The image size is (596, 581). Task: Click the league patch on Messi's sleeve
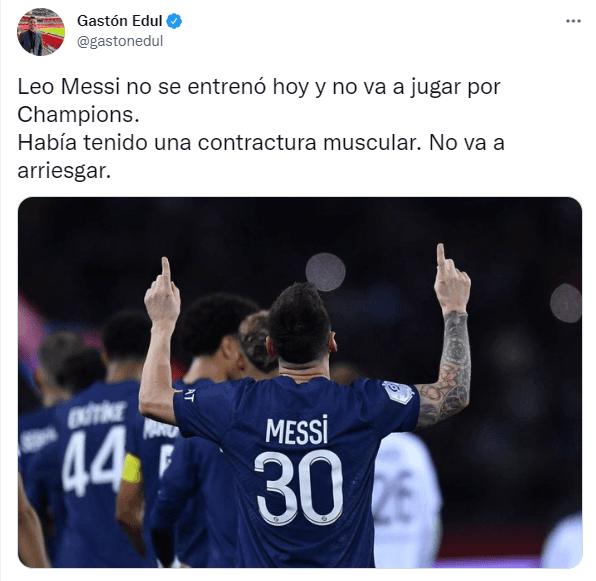[398, 391]
